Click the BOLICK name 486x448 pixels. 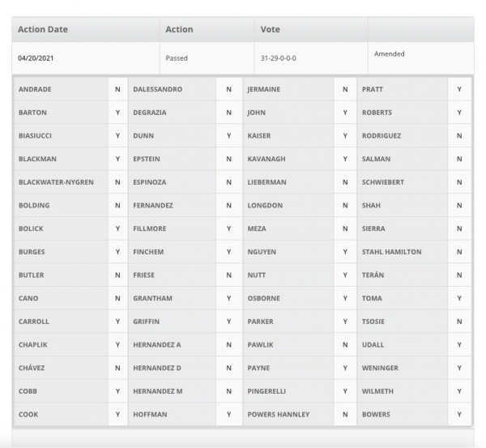tap(31, 228)
